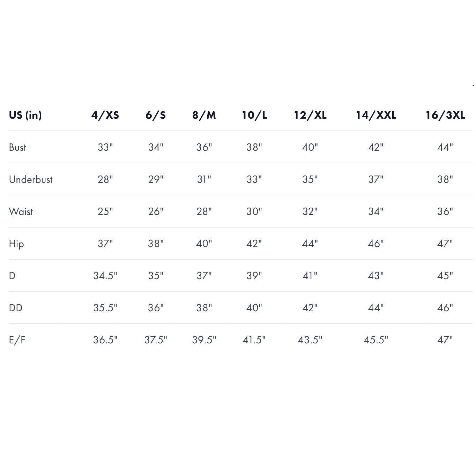476x476 pixels.
Task: Click the 8/M size column header
Action: 204,115
